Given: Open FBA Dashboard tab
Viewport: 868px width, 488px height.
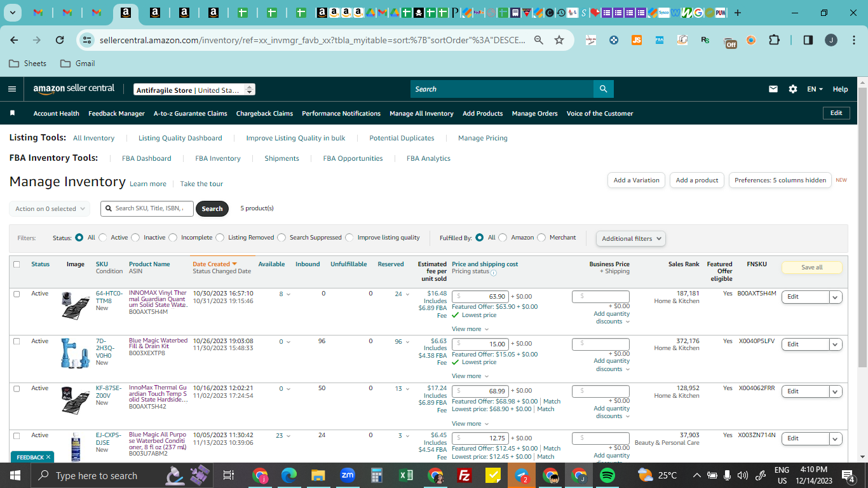Looking at the screenshot, I should pyautogui.click(x=147, y=158).
